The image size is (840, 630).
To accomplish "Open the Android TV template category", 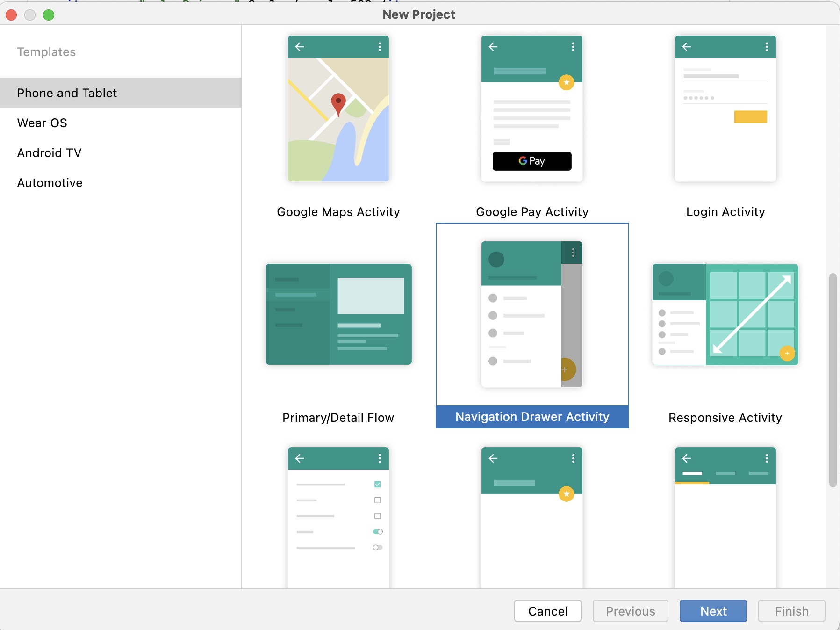I will [49, 152].
